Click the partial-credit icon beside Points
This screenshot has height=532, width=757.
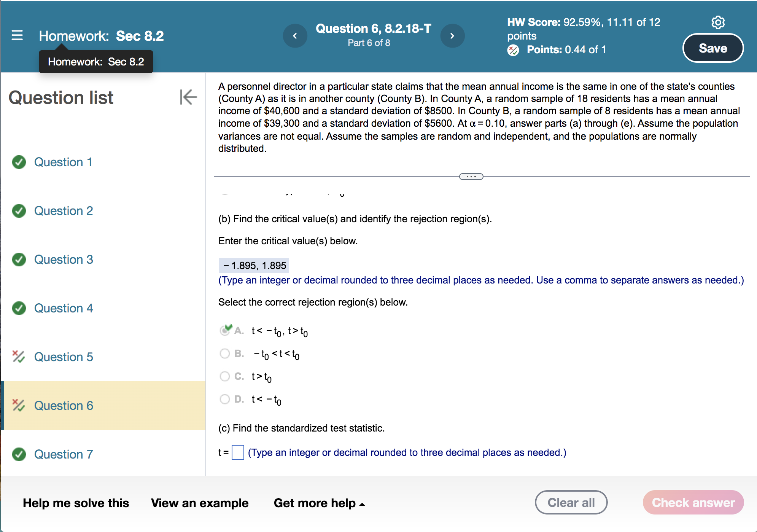[x=513, y=50]
